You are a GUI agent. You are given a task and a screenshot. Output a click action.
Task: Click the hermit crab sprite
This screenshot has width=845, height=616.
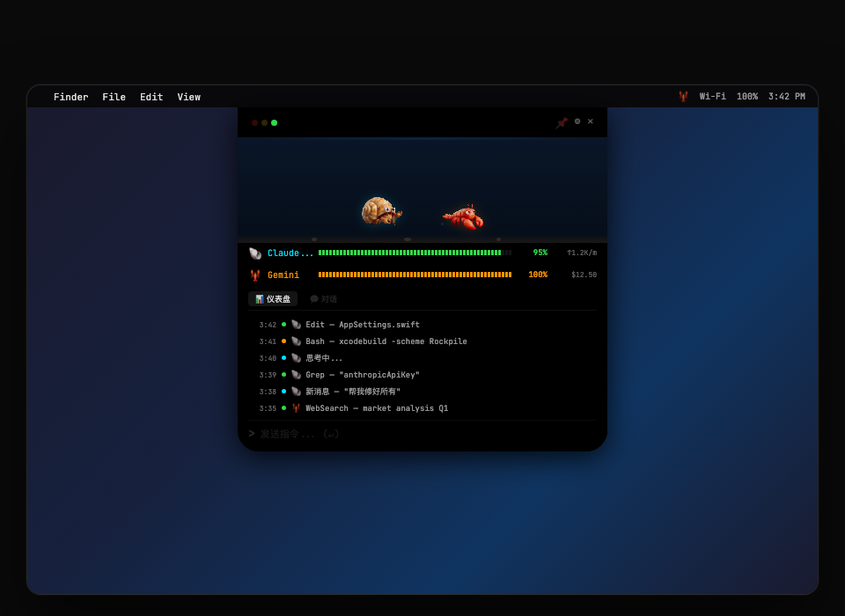381,210
